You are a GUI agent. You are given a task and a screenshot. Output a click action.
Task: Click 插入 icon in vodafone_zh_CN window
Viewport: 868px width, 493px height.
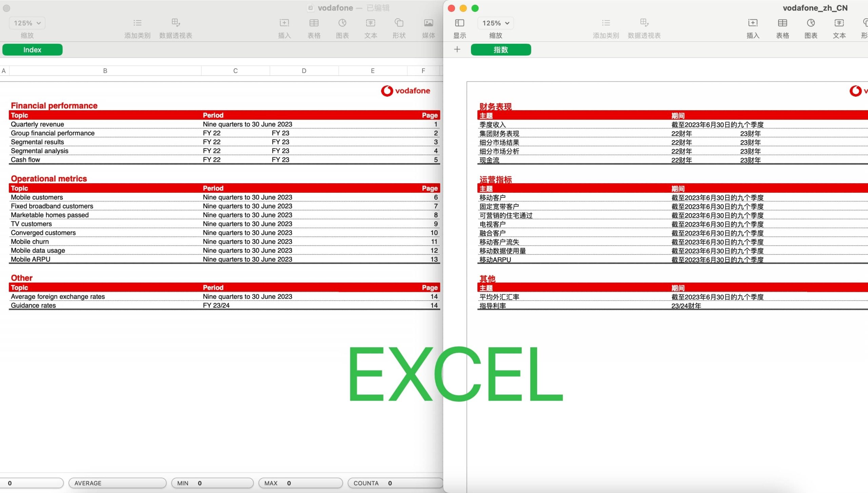tap(753, 23)
